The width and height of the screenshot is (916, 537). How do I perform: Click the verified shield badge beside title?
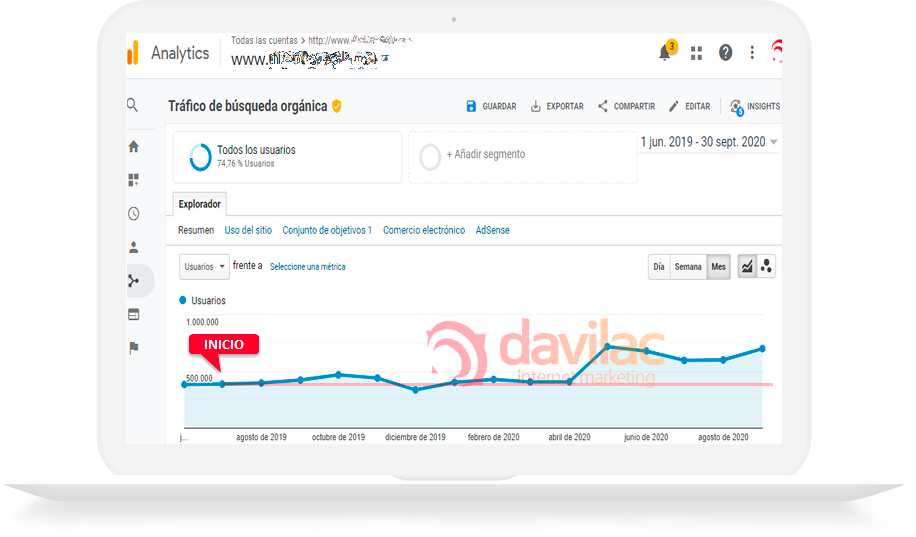(x=336, y=106)
